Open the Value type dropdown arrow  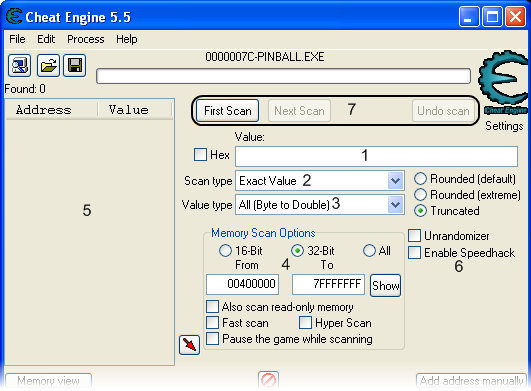click(x=395, y=204)
